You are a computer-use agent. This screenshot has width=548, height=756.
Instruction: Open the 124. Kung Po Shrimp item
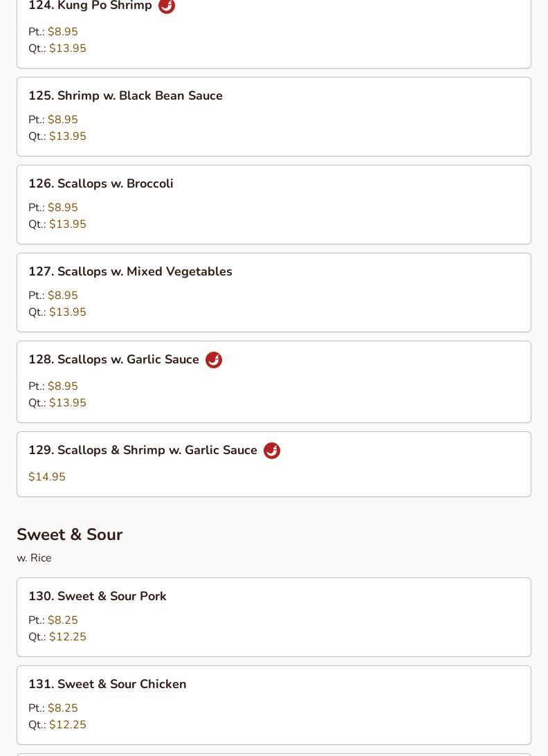pos(90,6)
